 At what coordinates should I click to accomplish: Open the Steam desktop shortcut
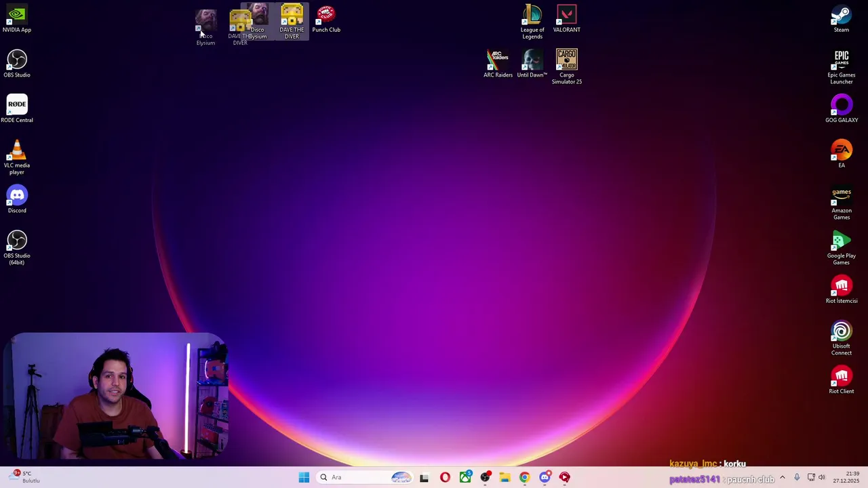click(842, 19)
